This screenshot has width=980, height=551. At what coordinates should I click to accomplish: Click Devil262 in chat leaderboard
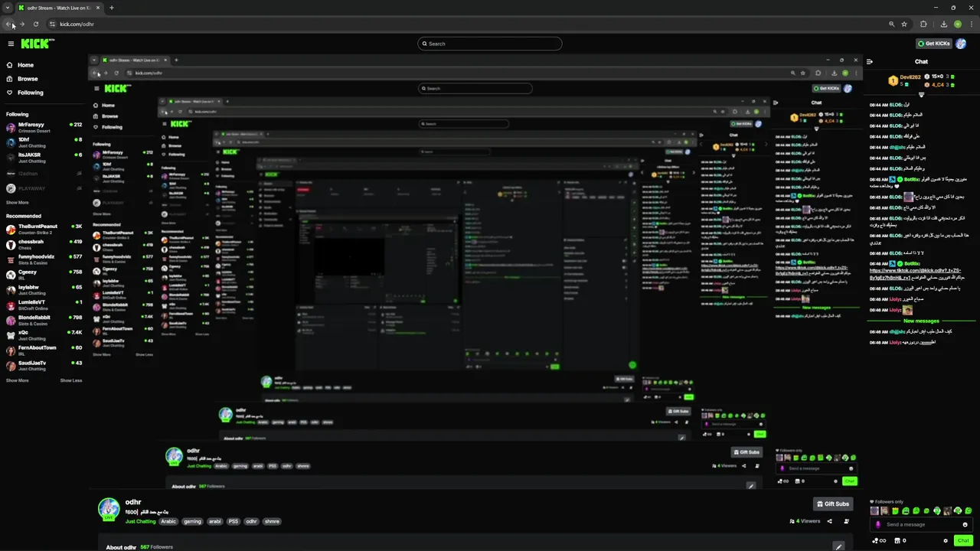click(x=910, y=77)
